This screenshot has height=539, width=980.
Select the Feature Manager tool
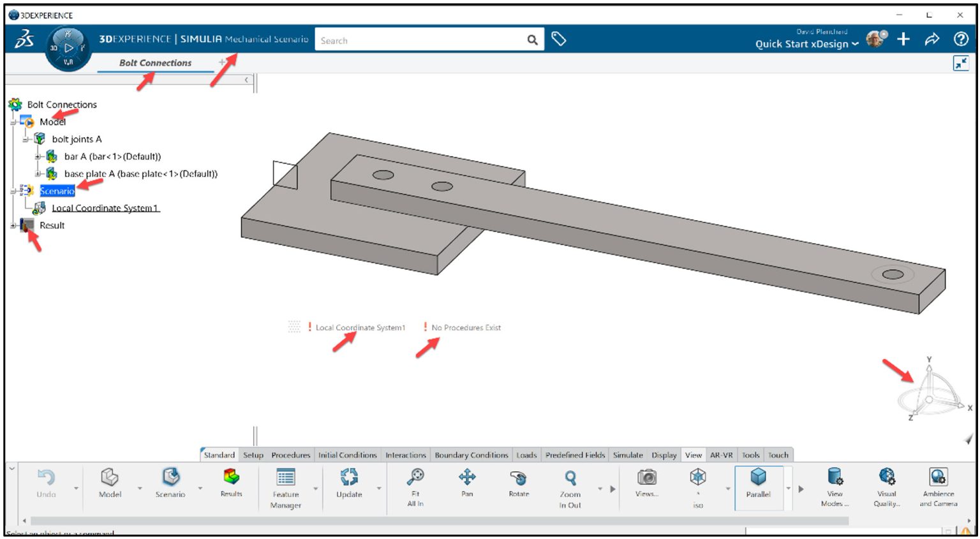(285, 482)
